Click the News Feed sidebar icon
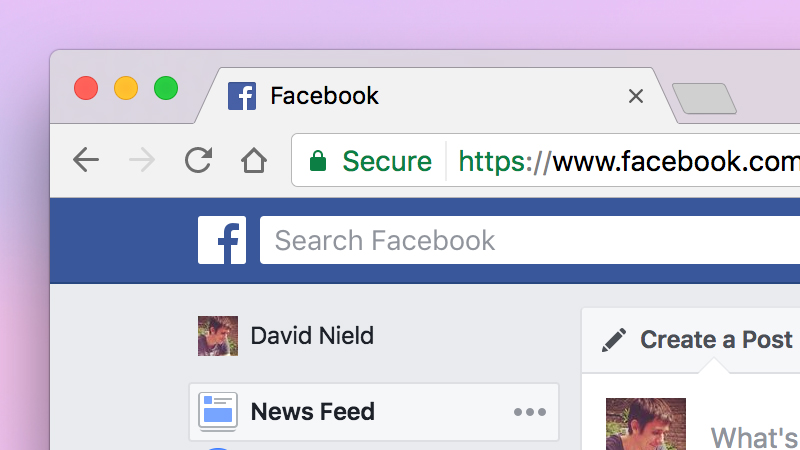The image size is (800, 450). pyautogui.click(x=218, y=411)
